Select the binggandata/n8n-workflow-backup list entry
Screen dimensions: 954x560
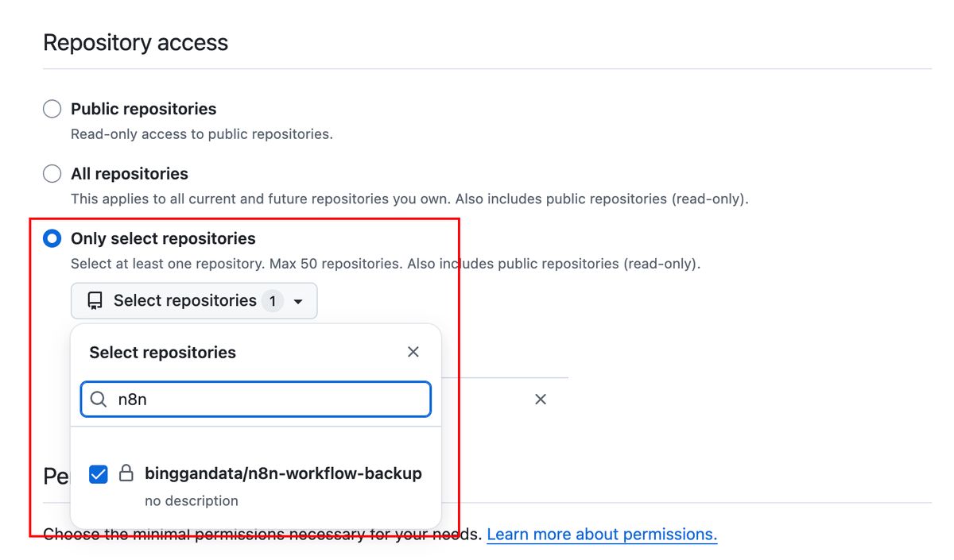click(x=283, y=474)
